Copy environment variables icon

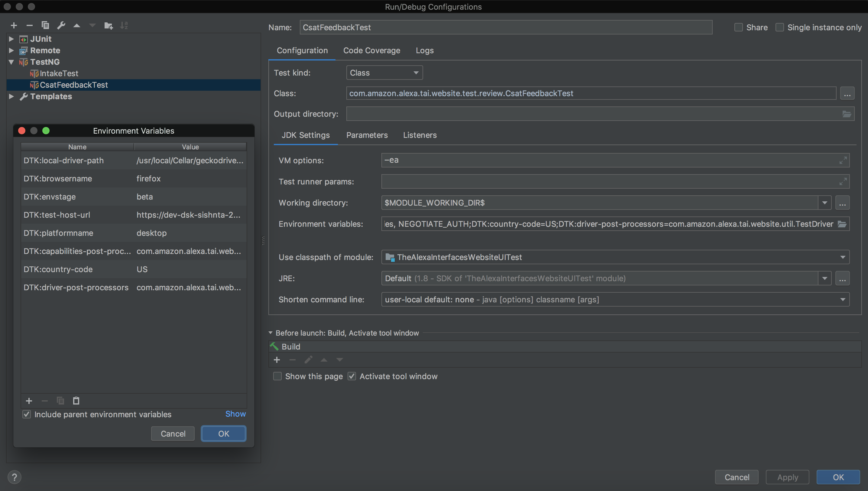point(60,401)
